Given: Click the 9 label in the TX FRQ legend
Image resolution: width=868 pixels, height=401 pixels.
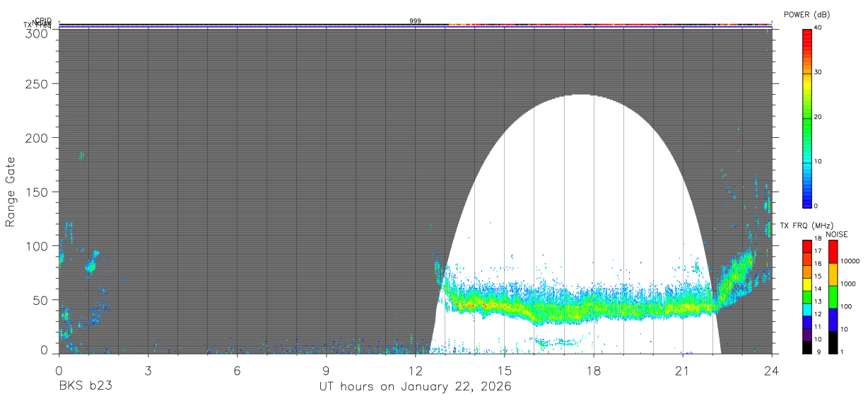Looking at the screenshot, I should [x=817, y=351].
